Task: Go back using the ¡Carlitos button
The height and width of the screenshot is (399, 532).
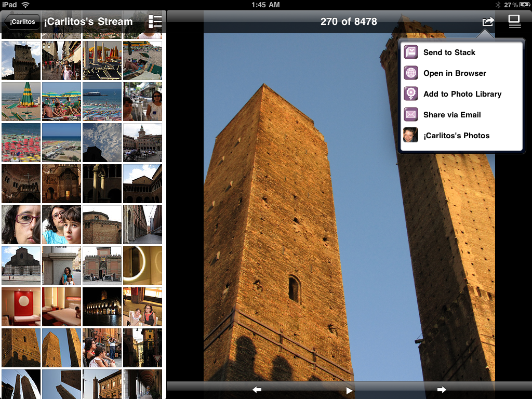Action: pyautogui.click(x=22, y=21)
